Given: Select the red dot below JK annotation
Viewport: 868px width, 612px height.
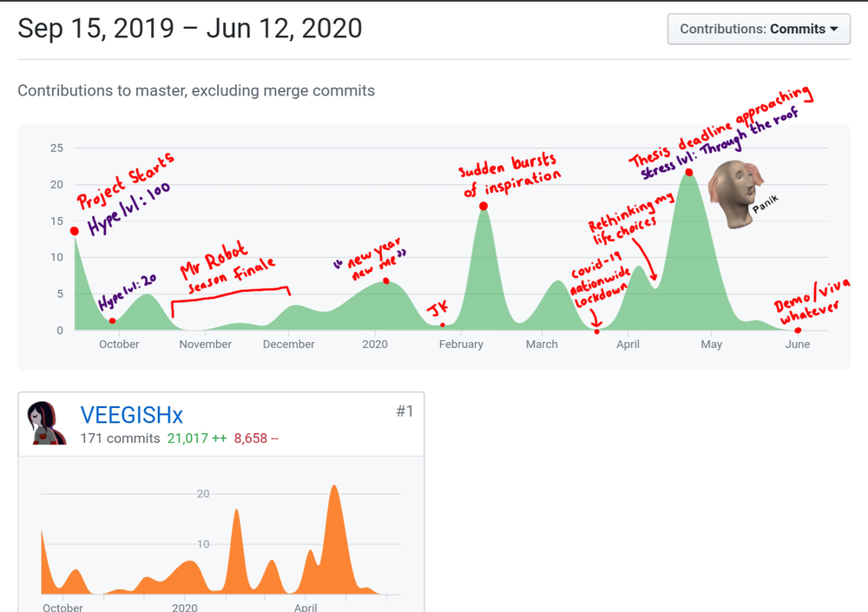Looking at the screenshot, I should 443,326.
